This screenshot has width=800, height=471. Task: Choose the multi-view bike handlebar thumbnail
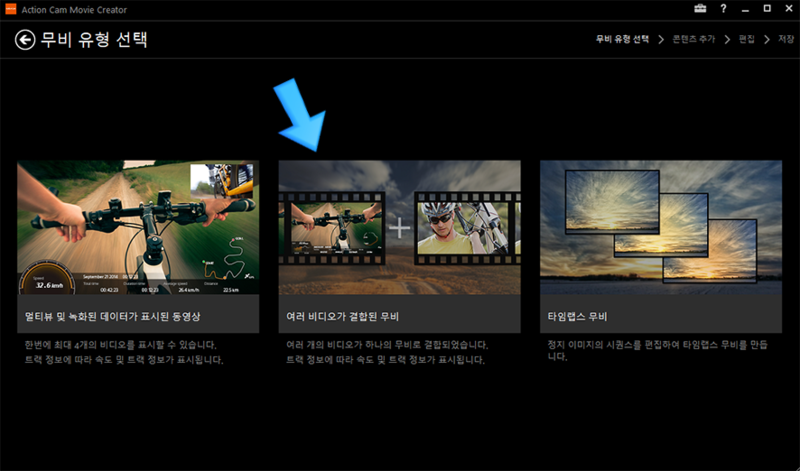[138, 227]
